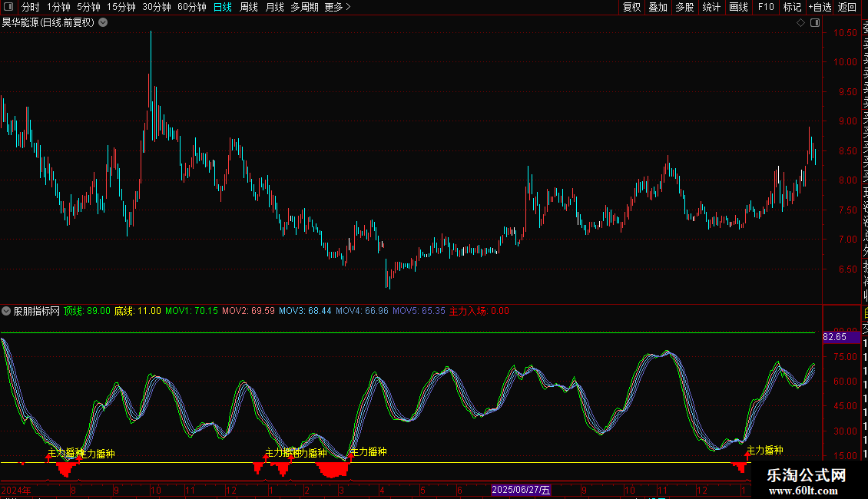
Task: Click the 多股 multi-stock button
Action: point(684,7)
